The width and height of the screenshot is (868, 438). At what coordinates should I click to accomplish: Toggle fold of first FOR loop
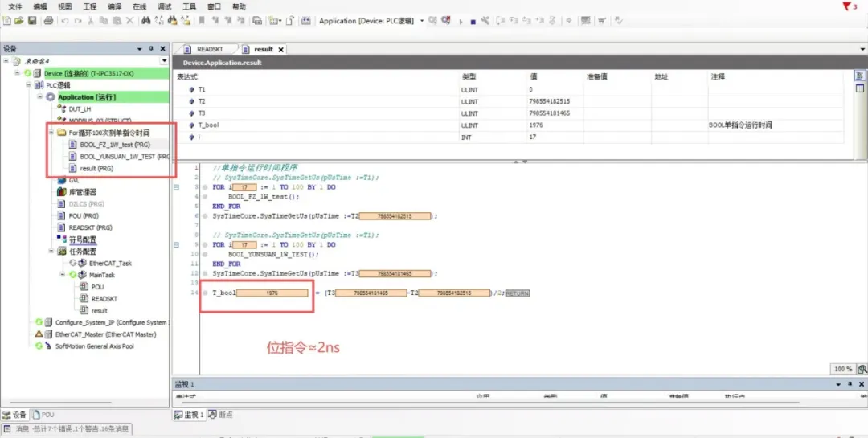[x=176, y=186]
